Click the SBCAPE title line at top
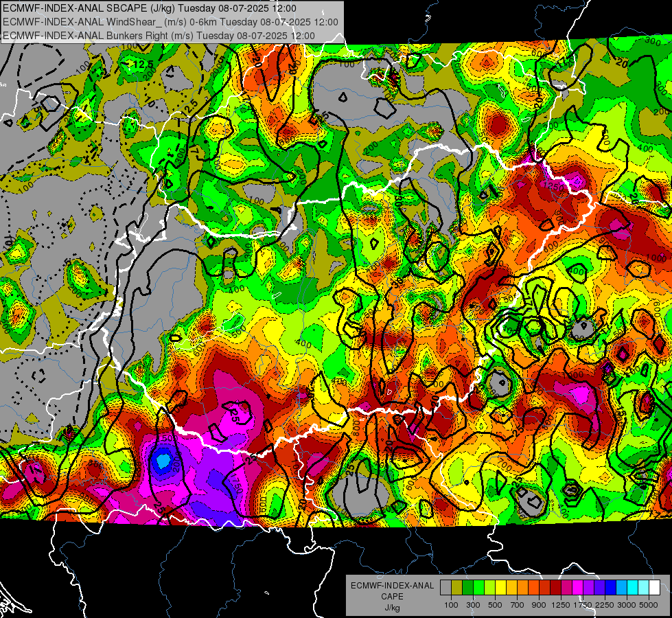The height and width of the screenshot is (618, 672). pos(149,8)
